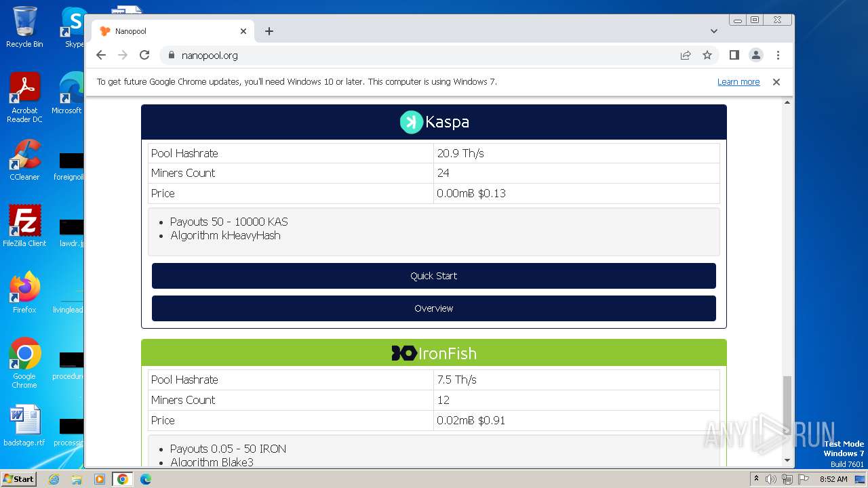Select IronFish miners count value 12
The width and height of the screenshot is (868, 488).
[x=443, y=400]
